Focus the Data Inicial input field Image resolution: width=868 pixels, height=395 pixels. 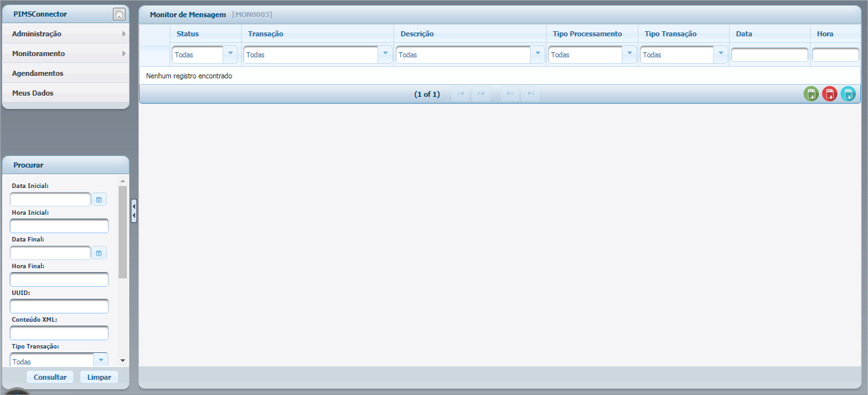[x=50, y=199]
